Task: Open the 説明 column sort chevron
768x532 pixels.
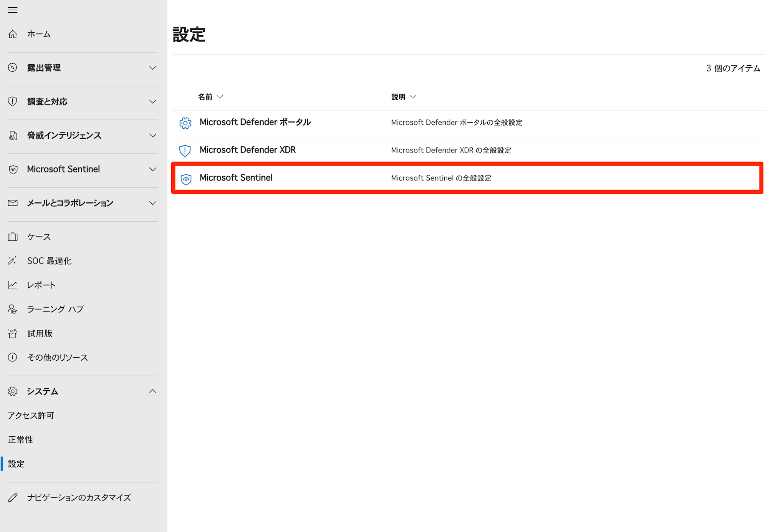Action: [x=413, y=97]
